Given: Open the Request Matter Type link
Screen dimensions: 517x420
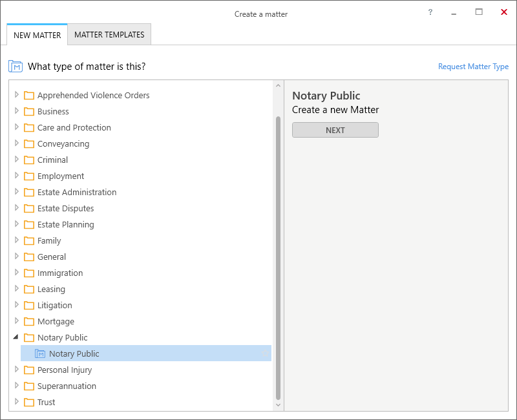Looking at the screenshot, I should point(473,67).
